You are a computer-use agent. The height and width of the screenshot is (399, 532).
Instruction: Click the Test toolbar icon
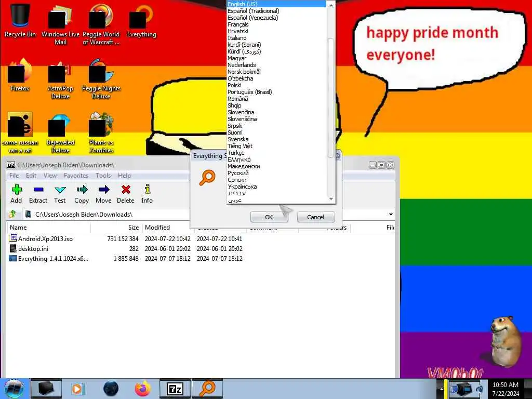coord(60,194)
